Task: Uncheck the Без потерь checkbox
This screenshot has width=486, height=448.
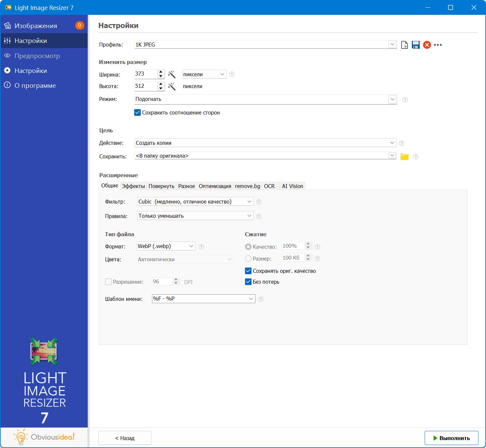Action: tap(248, 282)
